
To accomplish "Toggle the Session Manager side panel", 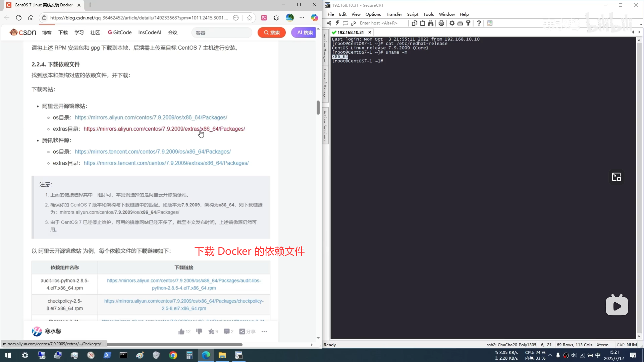I will pos(325,48).
